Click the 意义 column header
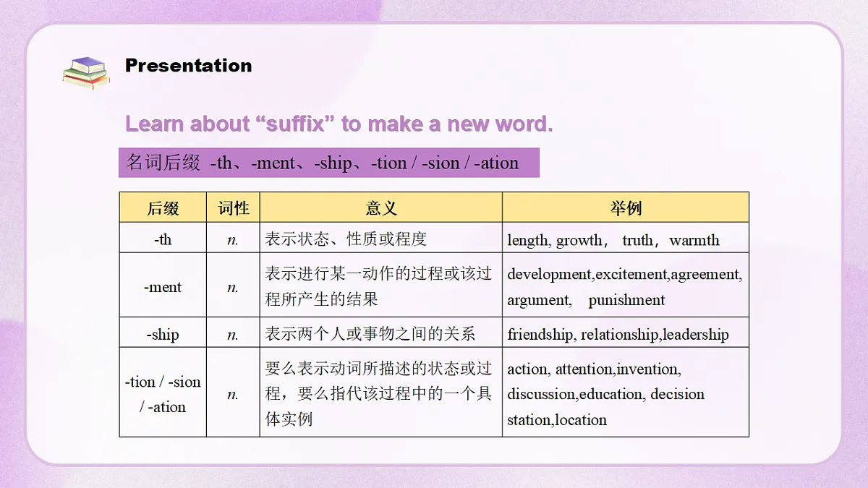868x488 pixels. pyautogui.click(x=381, y=207)
